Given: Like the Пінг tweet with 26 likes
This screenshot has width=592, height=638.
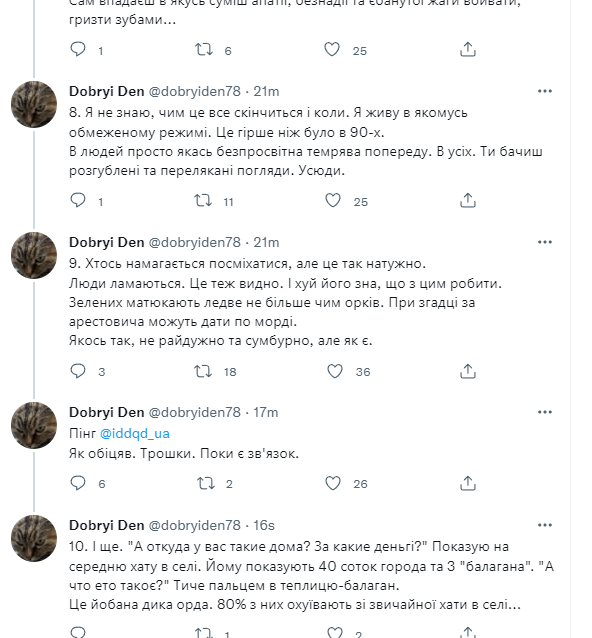Looking at the screenshot, I should tap(332, 483).
